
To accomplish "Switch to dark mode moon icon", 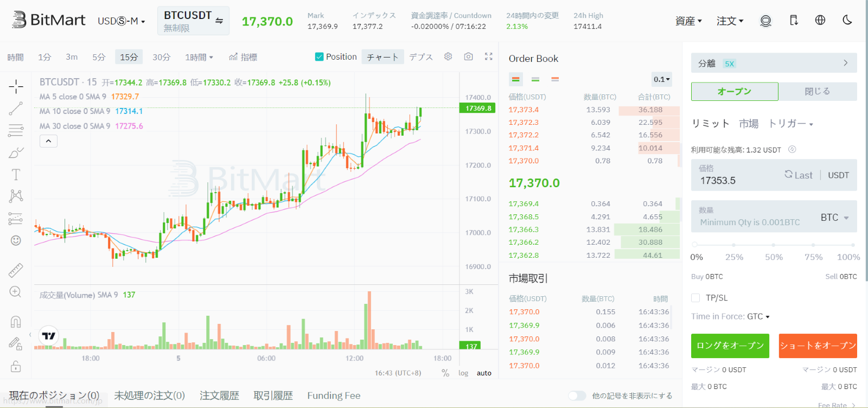I will point(847,20).
